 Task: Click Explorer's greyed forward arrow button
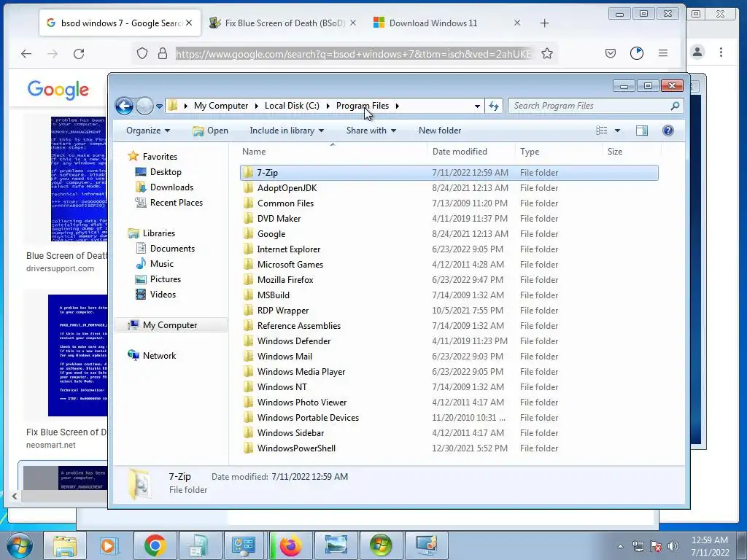pos(144,106)
